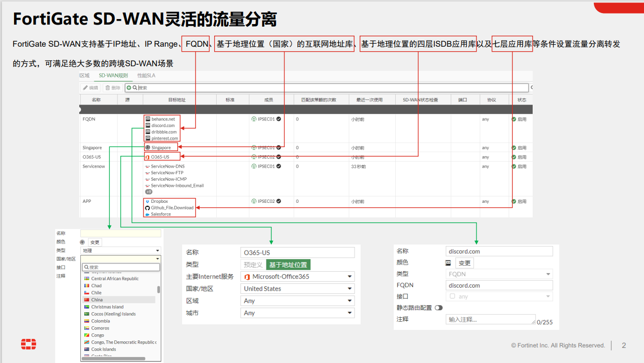Select the 基于地址位置 type option
The height and width of the screenshot is (363, 644).
click(288, 265)
